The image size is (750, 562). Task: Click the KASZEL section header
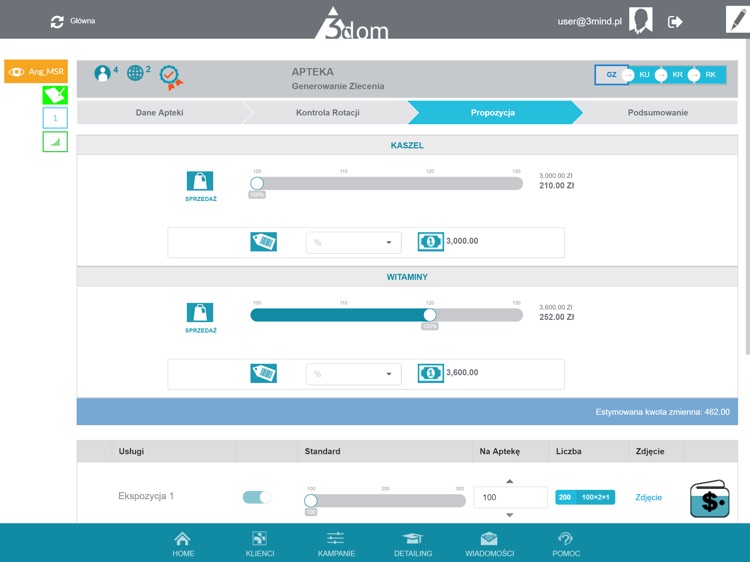click(x=407, y=145)
